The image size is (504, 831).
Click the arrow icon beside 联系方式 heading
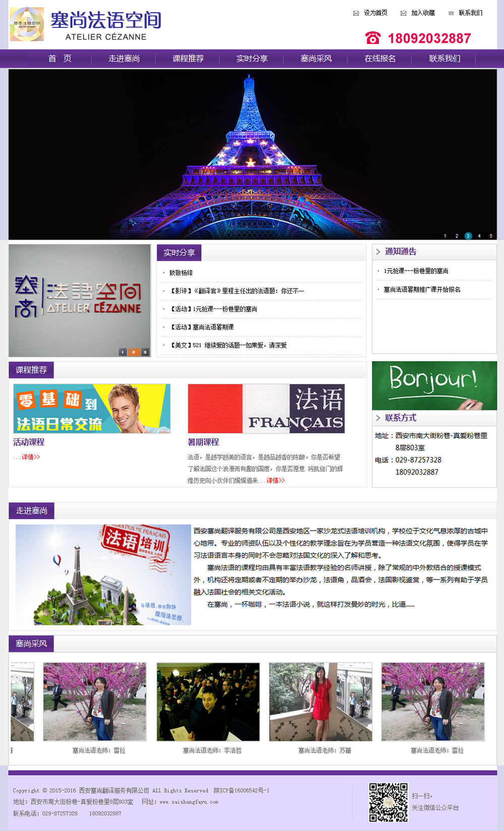(x=378, y=418)
